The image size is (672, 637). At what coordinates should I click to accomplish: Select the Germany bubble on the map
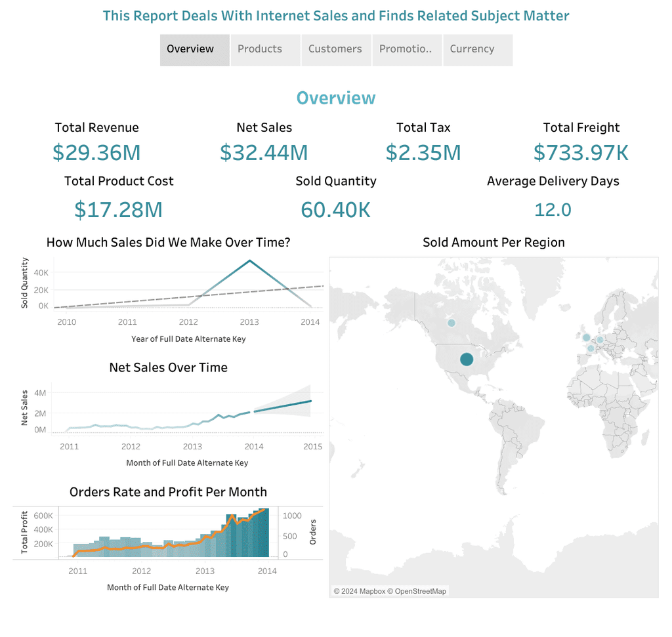(x=600, y=340)
